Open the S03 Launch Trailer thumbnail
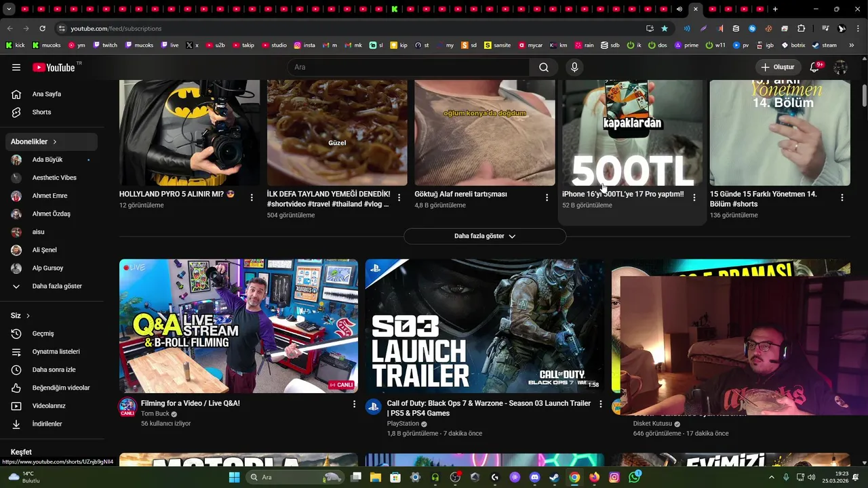Image resolution: width=868 pixels, height=488 pixels. tap(485, 326)
